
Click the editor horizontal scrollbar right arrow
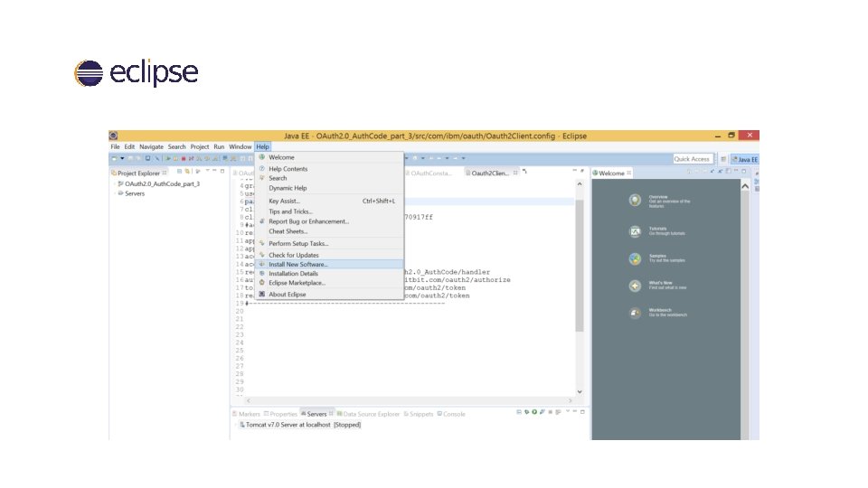[571, 400]
